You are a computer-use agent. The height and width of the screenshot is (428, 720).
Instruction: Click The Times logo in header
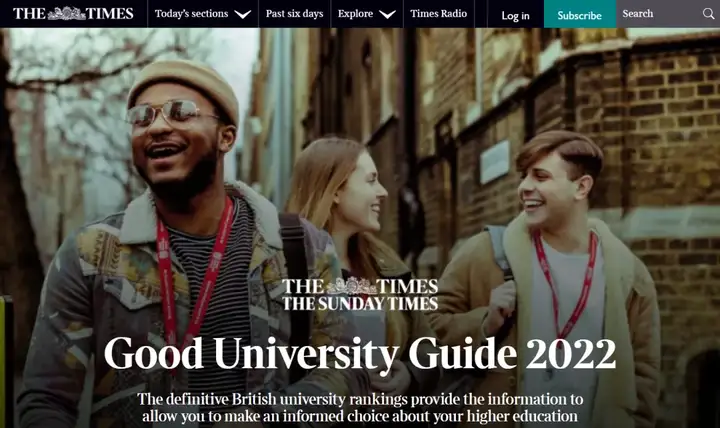(73, 14)
